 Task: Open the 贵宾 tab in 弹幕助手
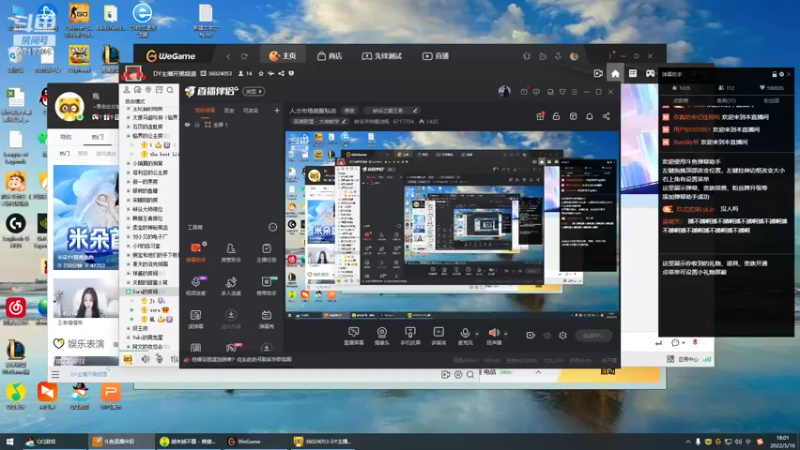tap(726, 101)
